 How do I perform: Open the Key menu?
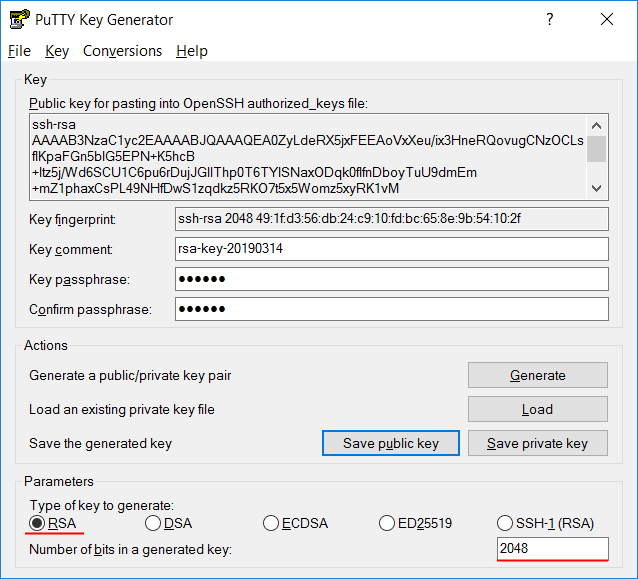coord(57,51)
